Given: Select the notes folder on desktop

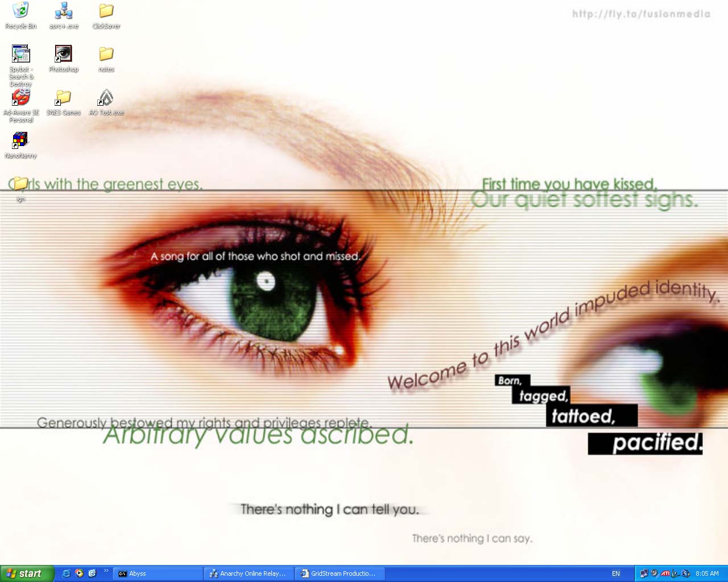Looking at the screenshot, I should [x=106, y=54].
